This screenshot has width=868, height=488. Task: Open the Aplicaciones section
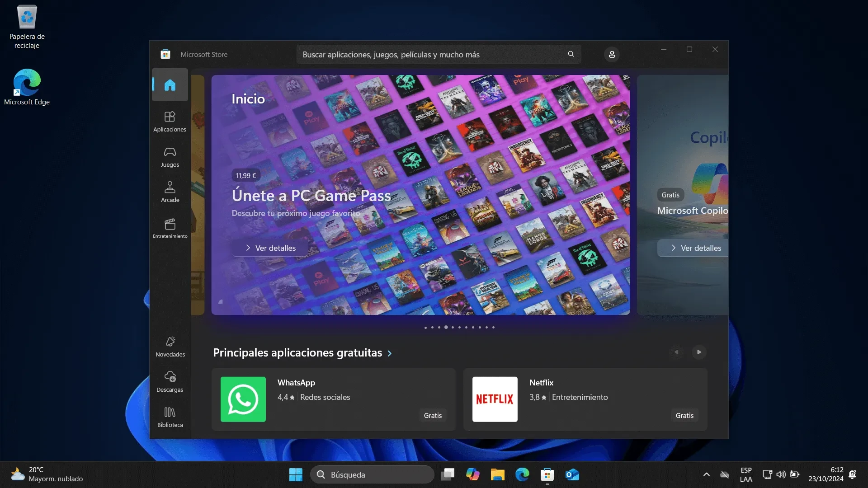tap(170, 122)
